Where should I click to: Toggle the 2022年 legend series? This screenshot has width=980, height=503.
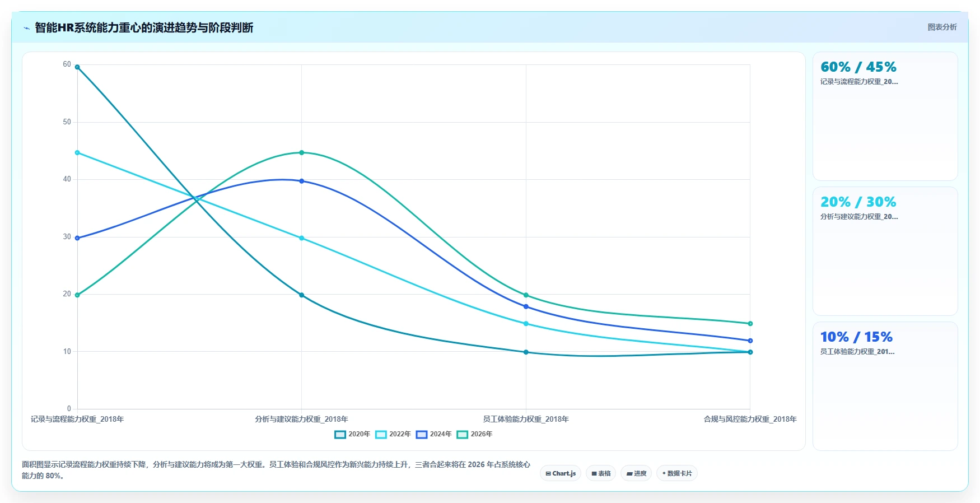pyautogui.click(x=393, y=434)
